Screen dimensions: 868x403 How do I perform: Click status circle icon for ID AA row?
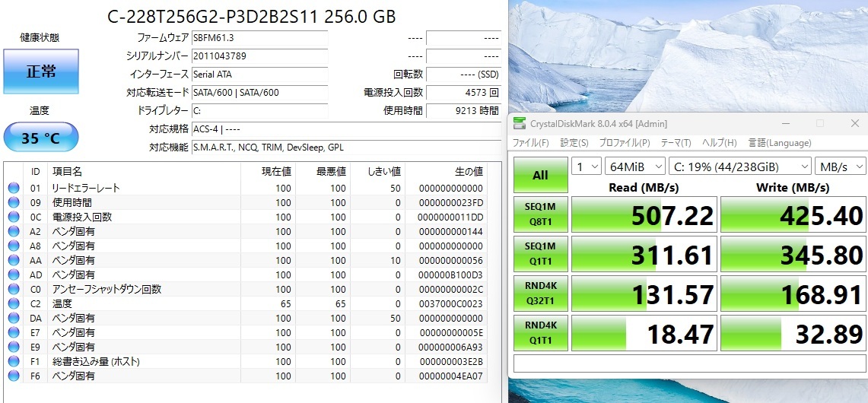13,260
